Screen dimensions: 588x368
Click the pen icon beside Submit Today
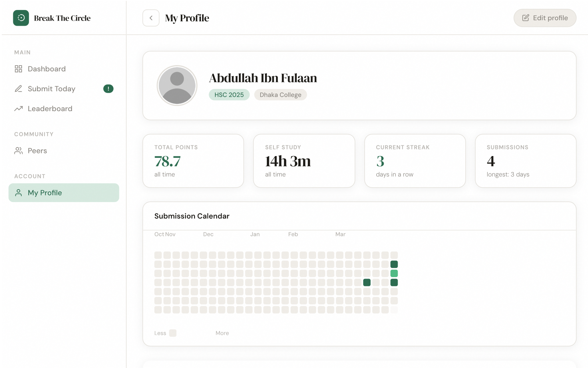(19, 89)
